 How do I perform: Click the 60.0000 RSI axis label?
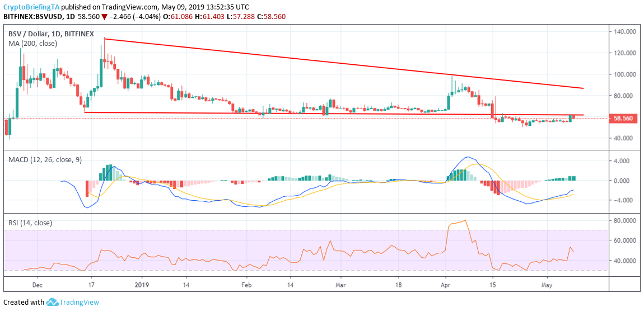pos(626,240)
